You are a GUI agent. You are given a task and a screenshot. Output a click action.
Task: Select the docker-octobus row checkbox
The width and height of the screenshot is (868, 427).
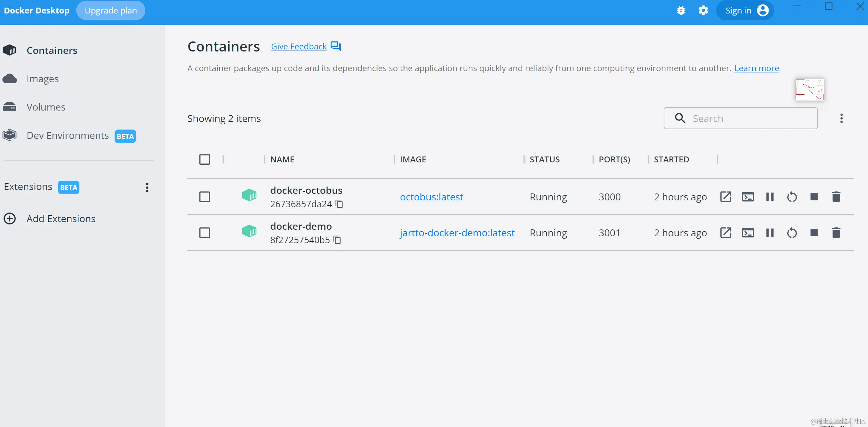pyautogui.click(x=205, y=197)
